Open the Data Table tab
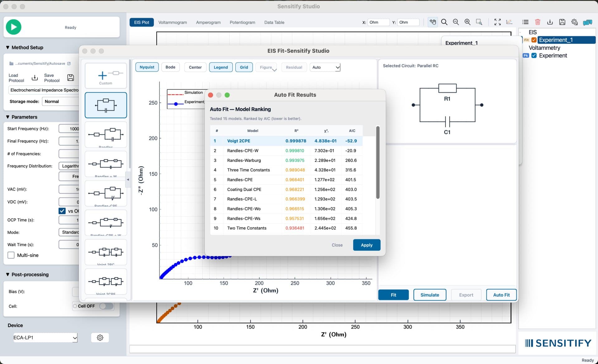598x364 pixels. [274, 22]
